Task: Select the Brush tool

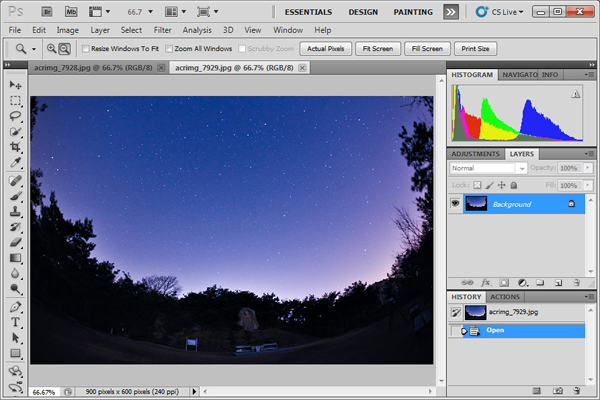Action: click(x=15, y=196)
